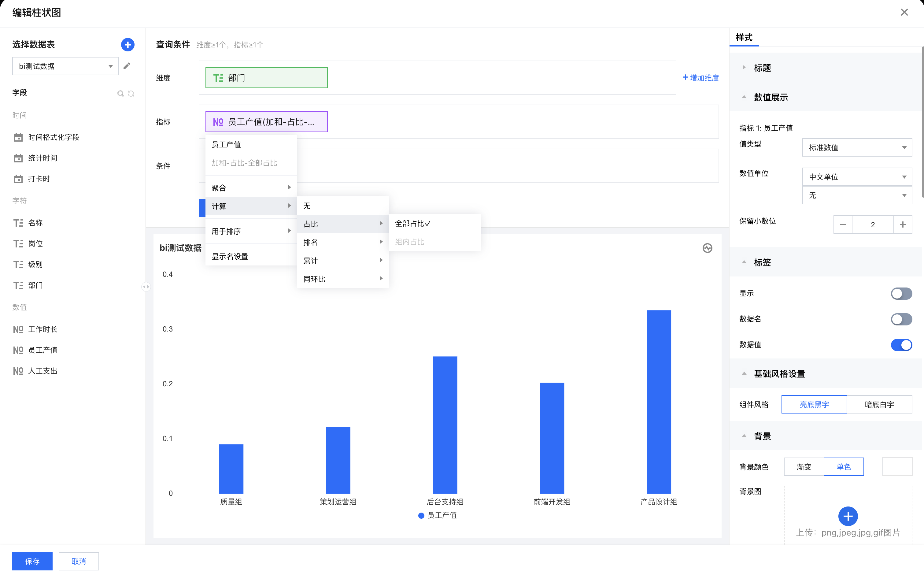Open the 值类型 dropdown
The height and width of the screenshot is (575, 924).
857,147
